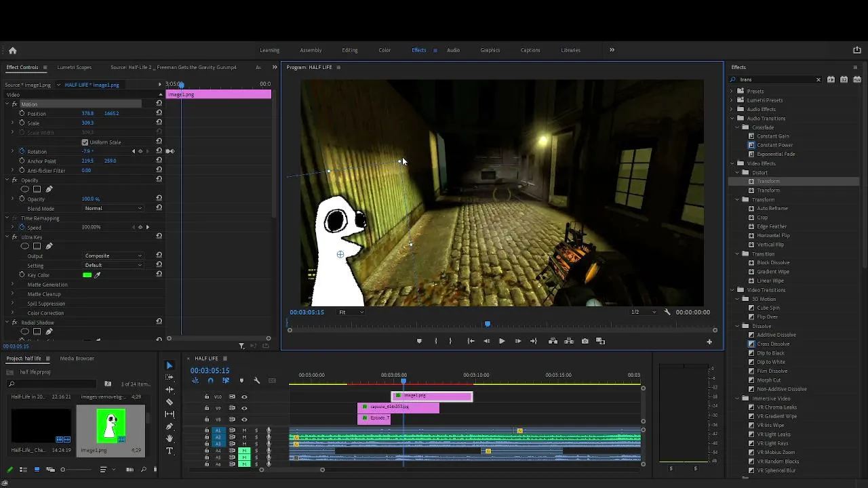Screen dimensions: 868x488
Task: Open timeline display settings wrench
Action: (x=256, y=380)
